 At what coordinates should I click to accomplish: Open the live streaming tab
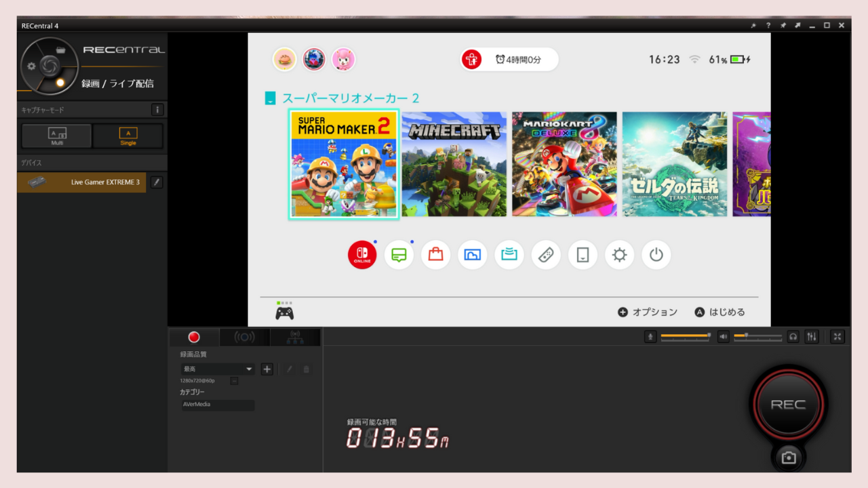click(x=245, y=337)
